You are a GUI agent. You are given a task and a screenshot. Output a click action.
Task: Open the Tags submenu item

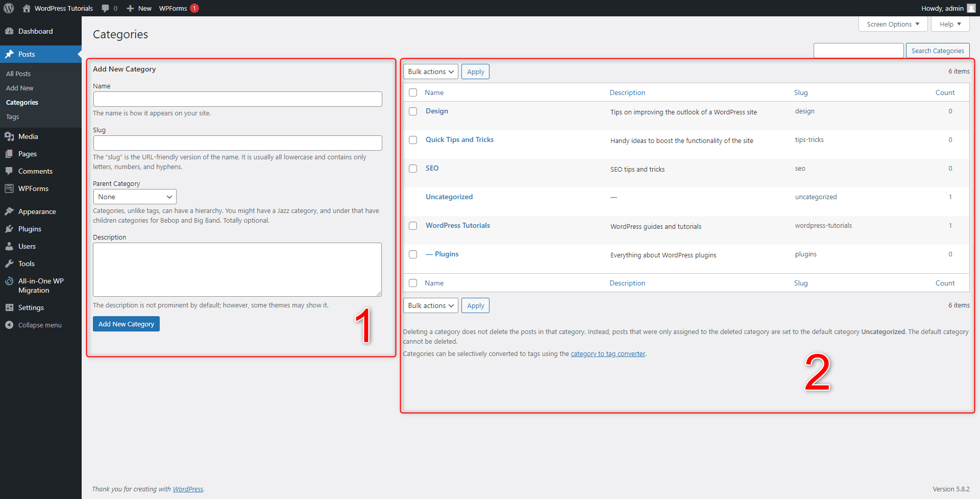pos(12,116)
